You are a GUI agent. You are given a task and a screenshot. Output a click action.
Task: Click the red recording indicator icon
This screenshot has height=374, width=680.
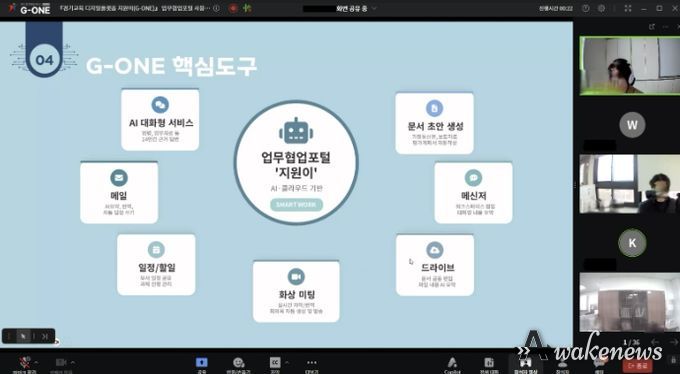[233, 8]
